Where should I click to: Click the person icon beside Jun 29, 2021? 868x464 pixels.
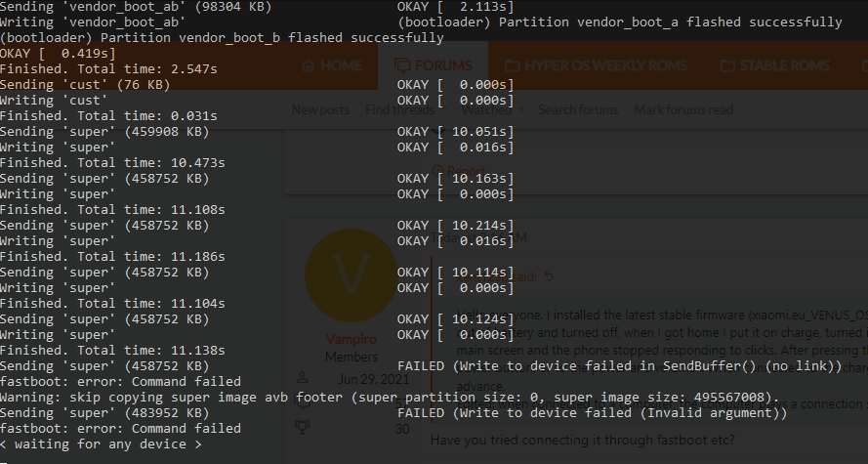click(301, 379)
